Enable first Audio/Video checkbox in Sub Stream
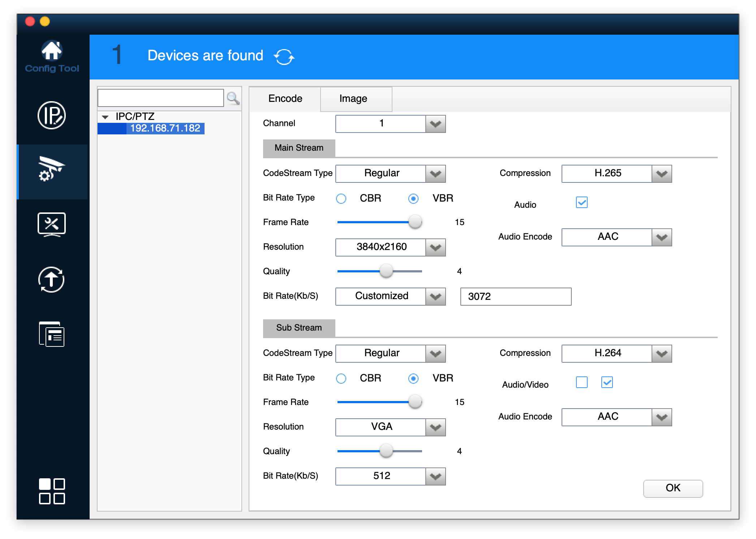The width and height of the screenshot is (756, 539). (581, 382)
